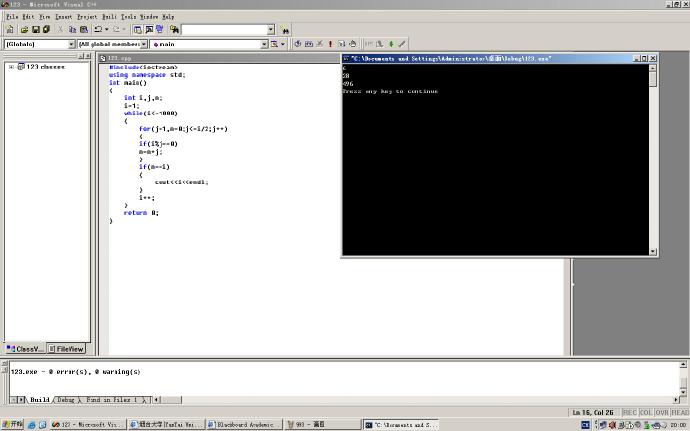
Task: Click the Cut scissors icon
Action: (60, 29)
